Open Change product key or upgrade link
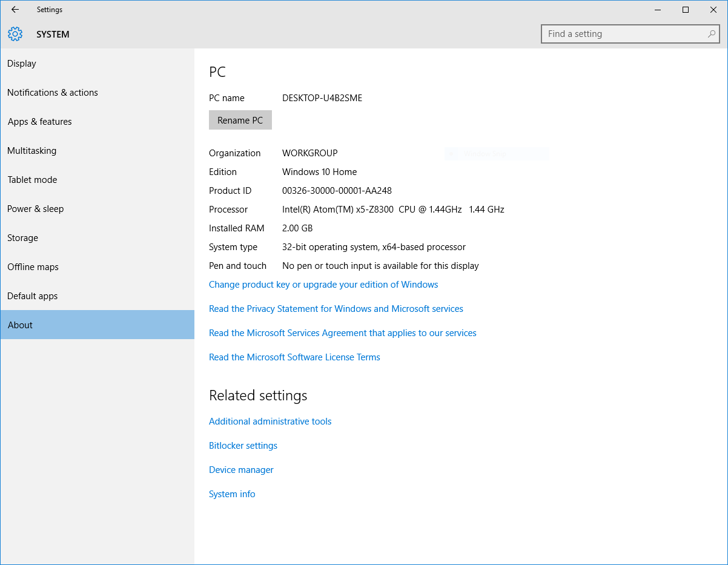 pyautogui.click(x=323, y=285)
